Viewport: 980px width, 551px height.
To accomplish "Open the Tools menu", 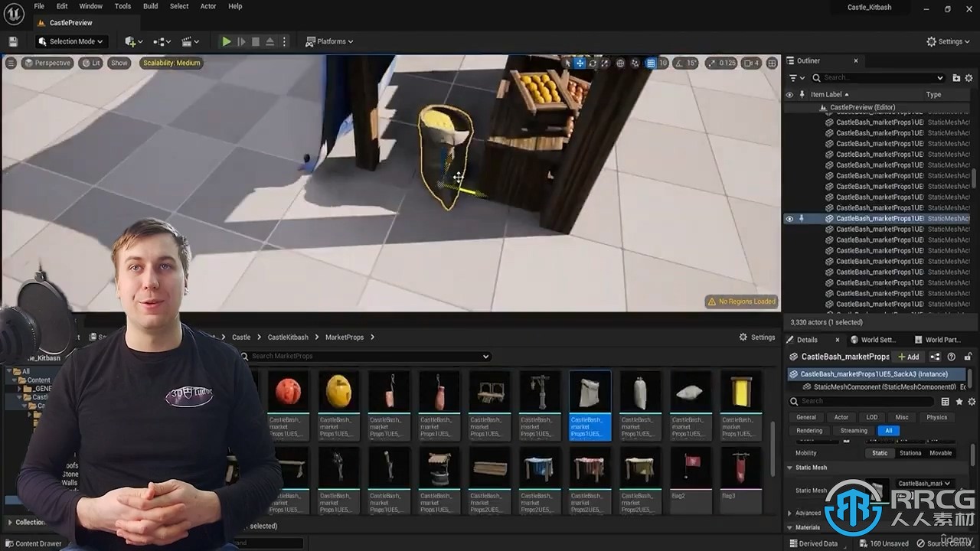I will point(122,6).
